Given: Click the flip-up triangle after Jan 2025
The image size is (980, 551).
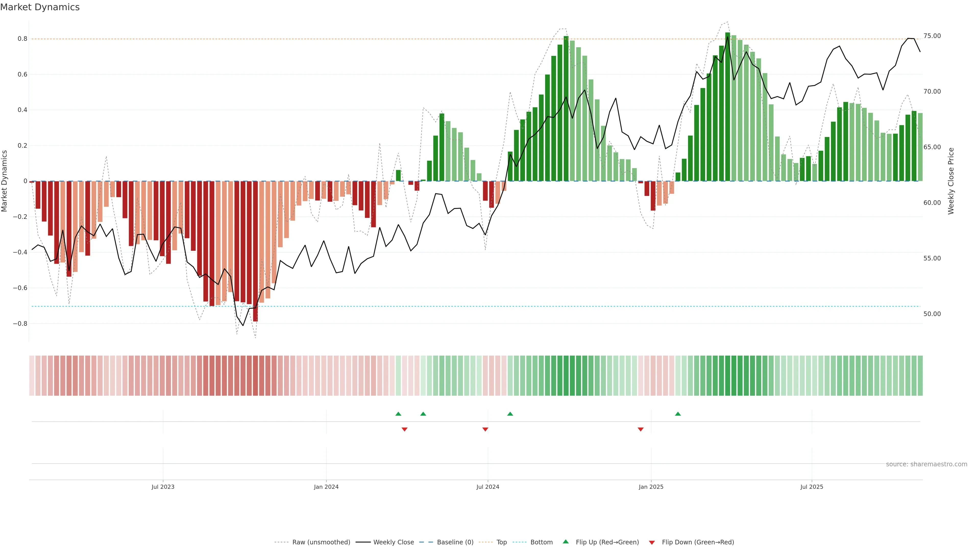Looking at the screenshot, I should pos(678,414).
